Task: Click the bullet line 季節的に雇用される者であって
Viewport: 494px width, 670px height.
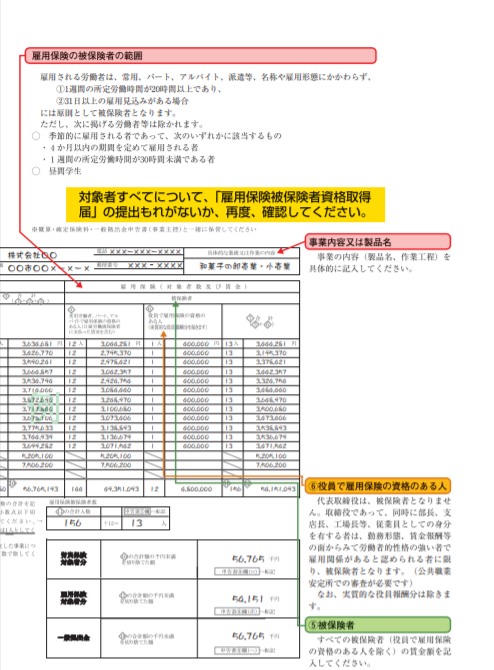Action: [165, 136]
